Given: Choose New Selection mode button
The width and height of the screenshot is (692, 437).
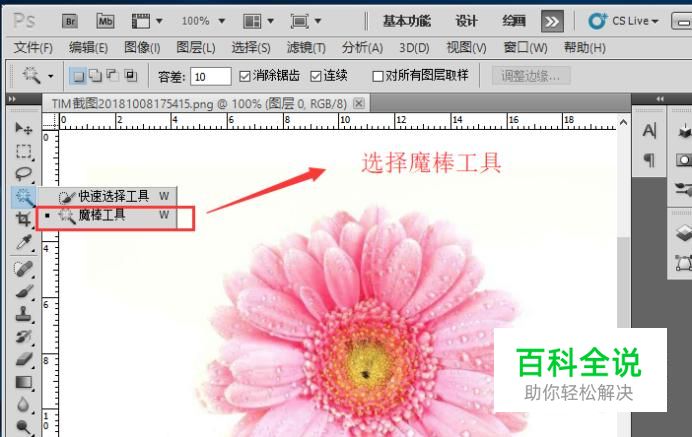Looking at the screenshot, I should pos(79,76).
